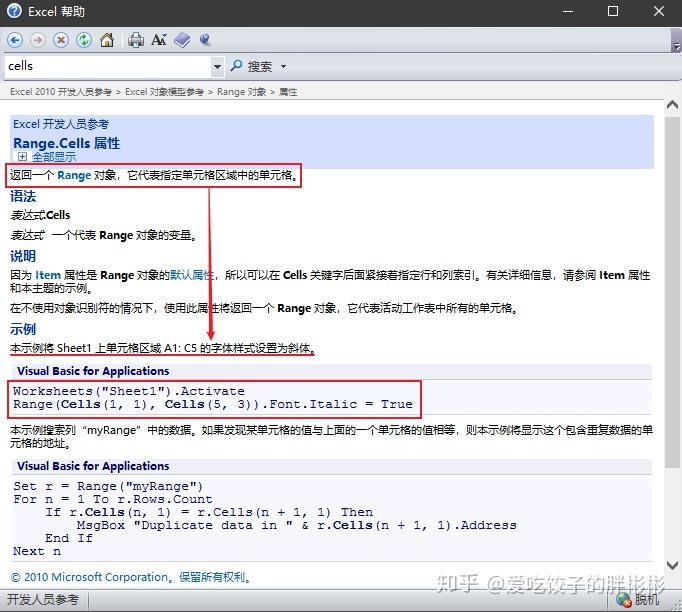Click the 语法 section heading
682x612 pixels.
pyautogui.click(x=23, y=196)
